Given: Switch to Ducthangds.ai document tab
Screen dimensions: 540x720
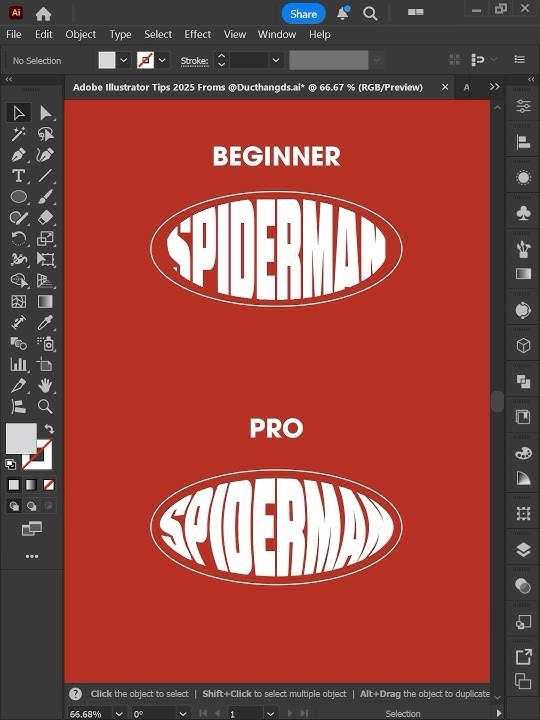Looking at the screenshot, I should [248, 87].
